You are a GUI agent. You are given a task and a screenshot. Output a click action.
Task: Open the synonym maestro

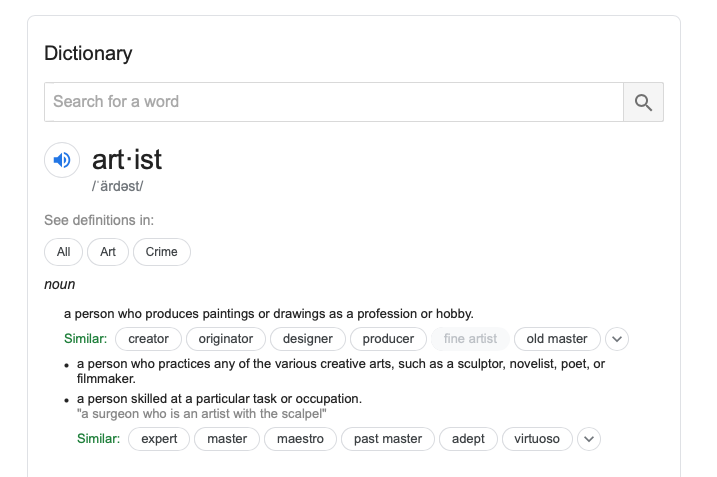(x=300, y=439)
